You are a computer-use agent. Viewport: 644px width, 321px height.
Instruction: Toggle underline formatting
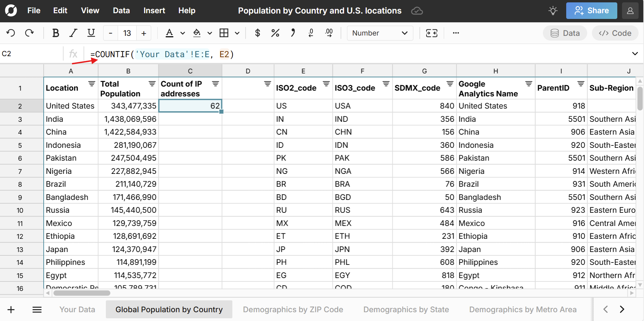(x=91, y=33)
